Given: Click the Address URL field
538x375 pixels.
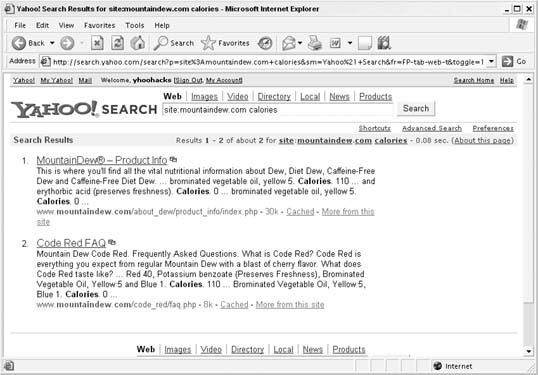Looking at the screenshot, I should click(268, 62).
